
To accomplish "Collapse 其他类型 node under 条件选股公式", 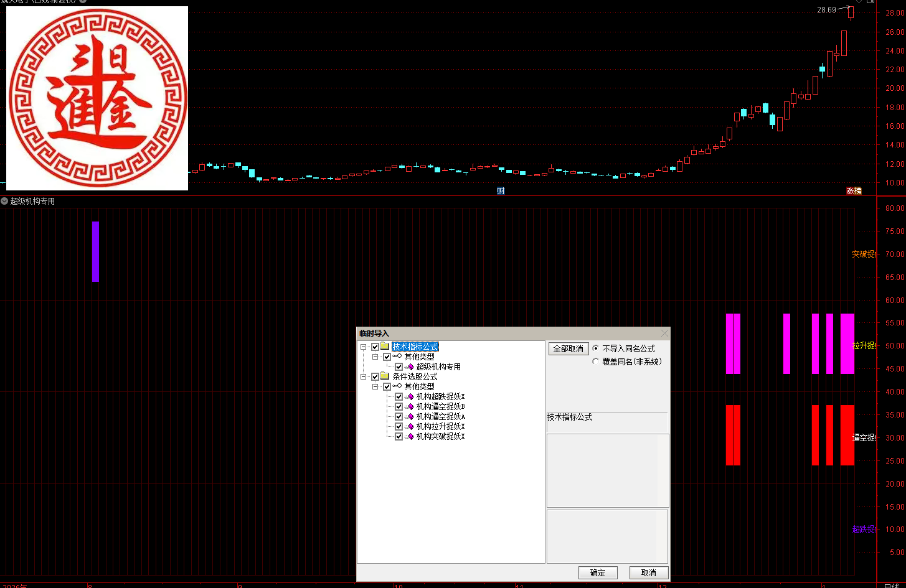I will click(x=375, y=386).
